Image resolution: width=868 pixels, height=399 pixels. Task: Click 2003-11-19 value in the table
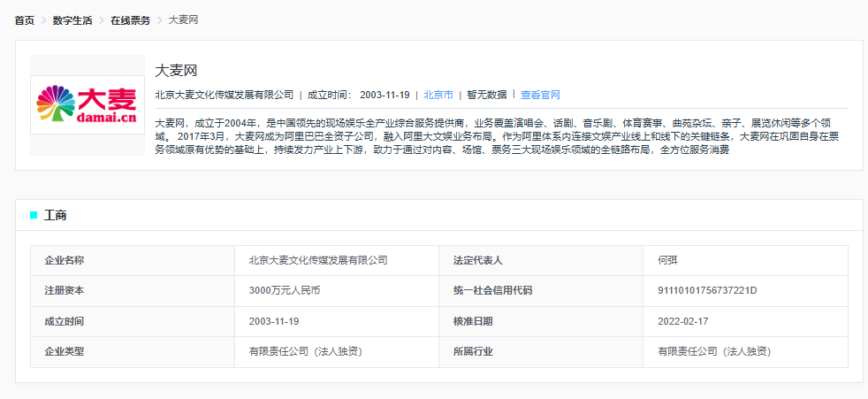click(275, 321)
